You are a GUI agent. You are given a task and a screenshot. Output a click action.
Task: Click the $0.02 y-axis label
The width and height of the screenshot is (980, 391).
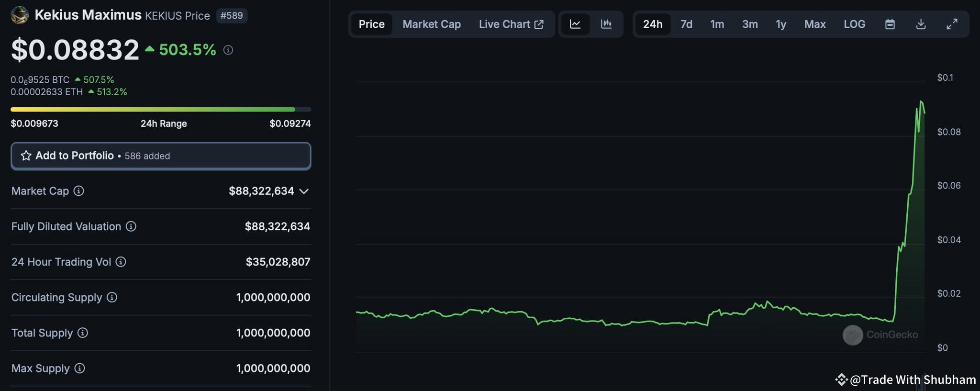pyautogui.click(x=949, y=293)
